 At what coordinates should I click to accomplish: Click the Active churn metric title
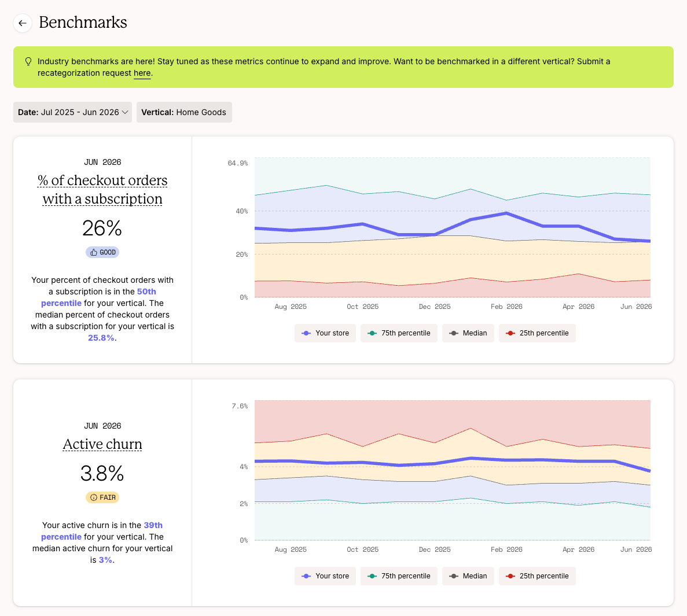point(102,444)
